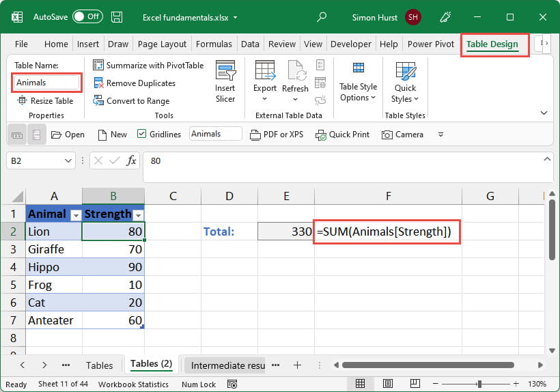Image resolution: width=560 pixels, height=392 pixels.
Task: Open the Camera tool in quick toolbar
Action: (388, 135)
